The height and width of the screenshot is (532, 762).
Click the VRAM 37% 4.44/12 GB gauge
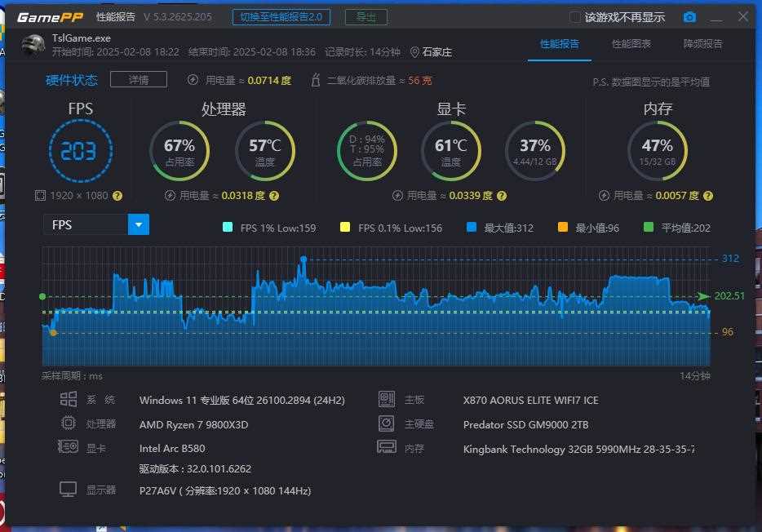coord(535,151)
